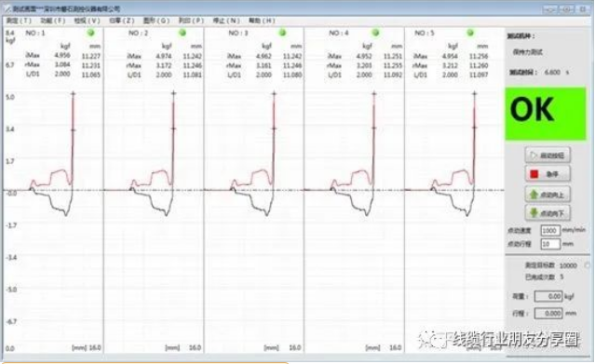Open the (T) menu in menu bar

[19, 20]
